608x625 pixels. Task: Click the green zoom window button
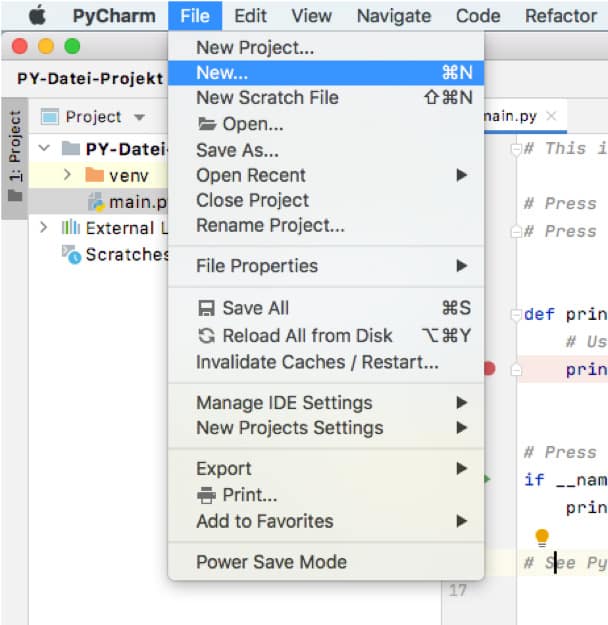tap(72, 46)
